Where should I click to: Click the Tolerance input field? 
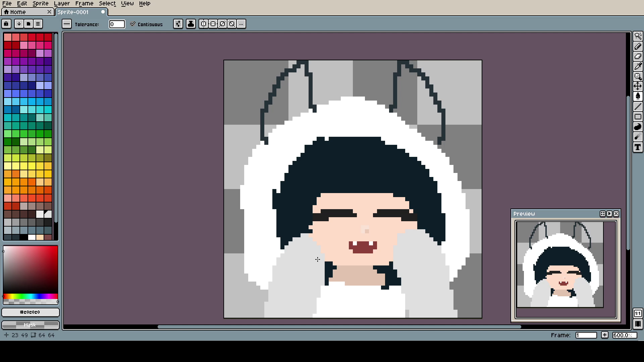point(117,24)
